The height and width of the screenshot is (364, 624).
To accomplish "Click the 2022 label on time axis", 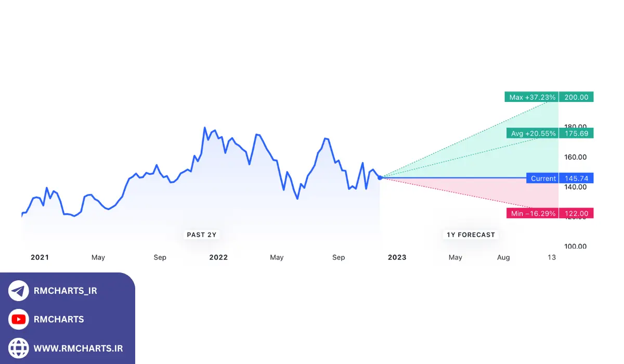I will [x=218, y=257].
